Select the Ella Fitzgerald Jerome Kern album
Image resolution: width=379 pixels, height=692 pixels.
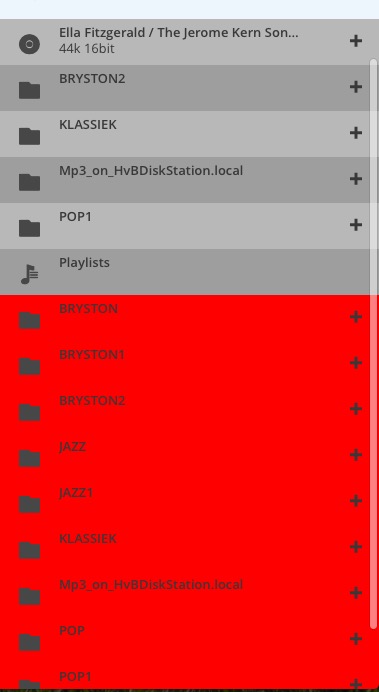[185, 42]
